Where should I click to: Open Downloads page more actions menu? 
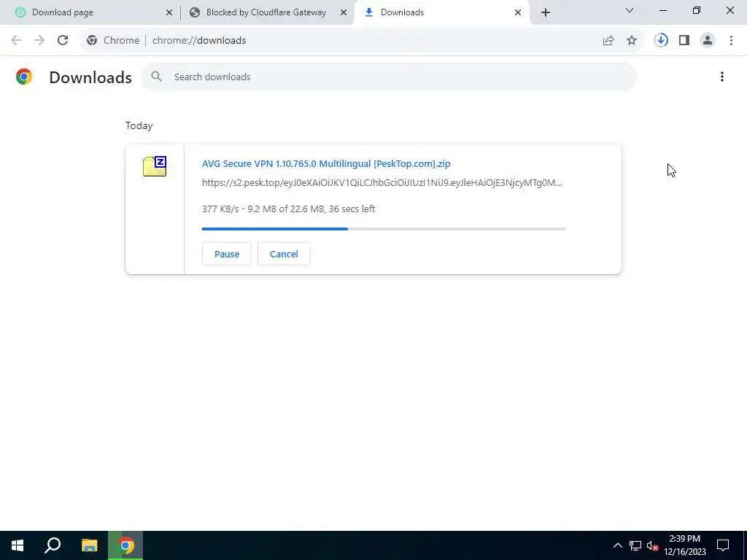[x=722, y=77]
